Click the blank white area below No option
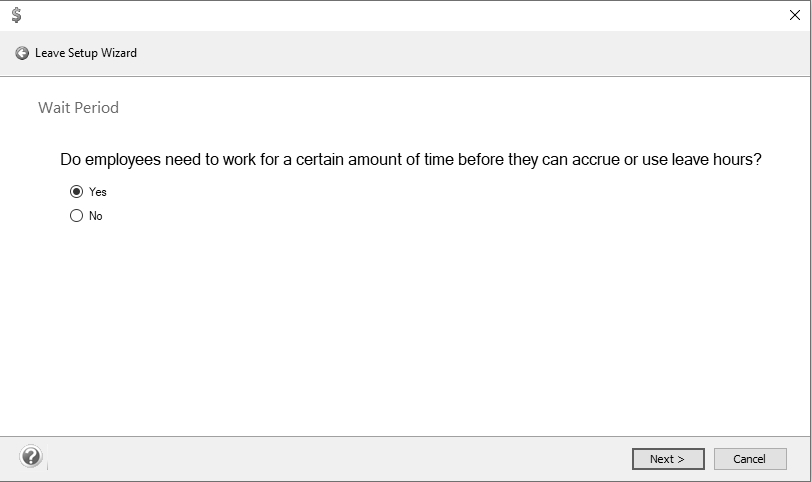 pyautogui.click(x=404, y=326)
